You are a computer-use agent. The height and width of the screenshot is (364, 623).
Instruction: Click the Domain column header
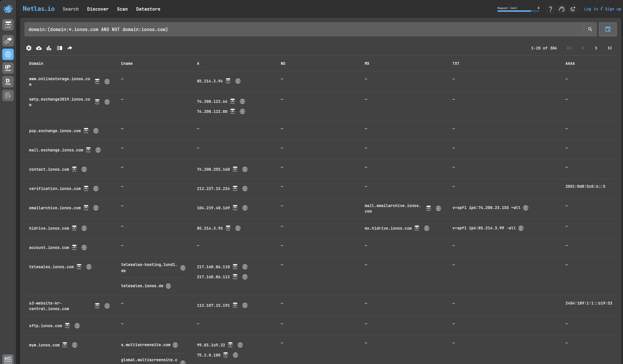tap(36, 63)
